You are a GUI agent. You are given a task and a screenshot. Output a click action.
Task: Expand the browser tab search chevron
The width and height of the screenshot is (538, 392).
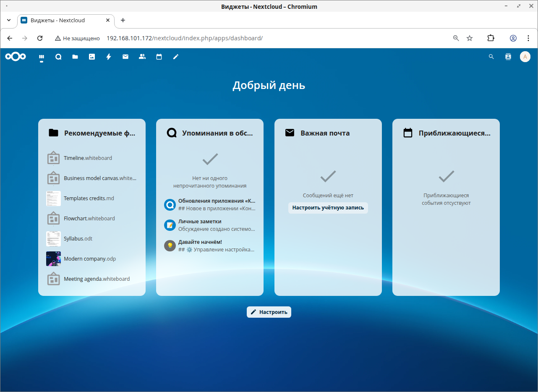coord(9,20)
